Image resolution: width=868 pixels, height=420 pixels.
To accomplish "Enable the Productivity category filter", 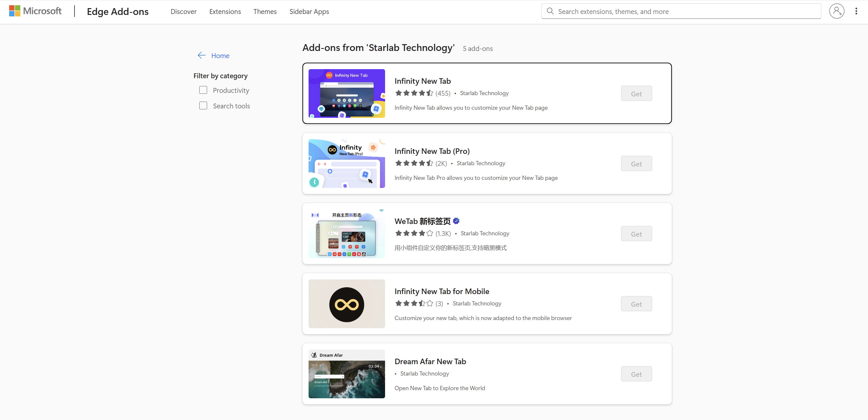I will point(203,90).
